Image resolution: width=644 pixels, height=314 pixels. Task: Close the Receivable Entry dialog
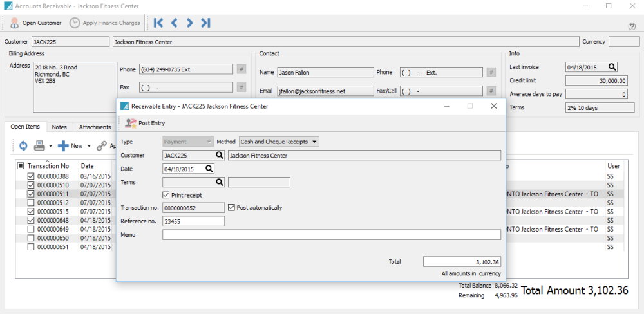tap(494, 106)
